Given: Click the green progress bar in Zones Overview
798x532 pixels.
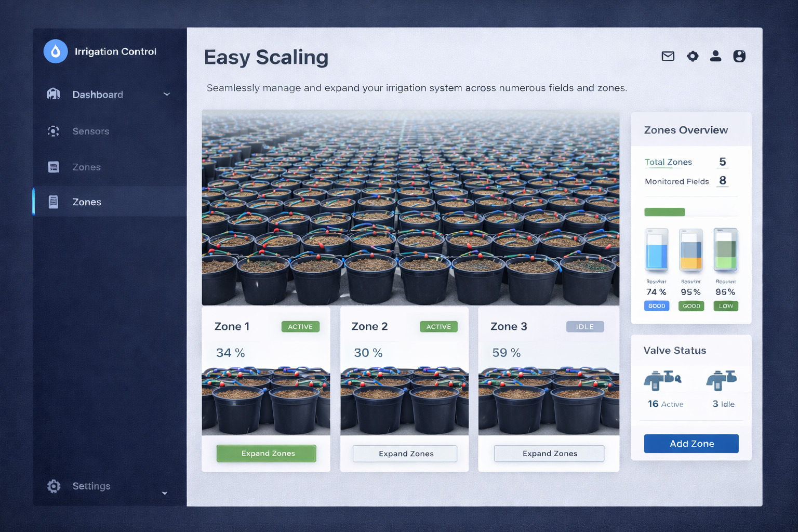Looking at the screenshot, I should [x=664, y=212].
